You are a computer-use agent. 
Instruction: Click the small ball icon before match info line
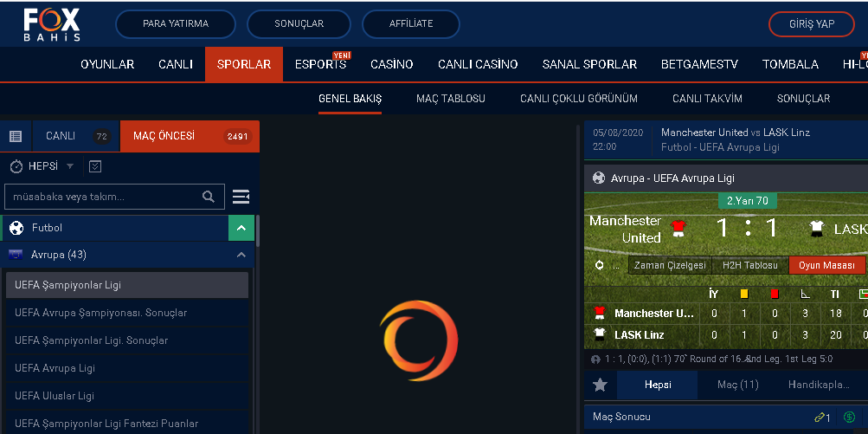pyautogui.click(x=595, y=360)
